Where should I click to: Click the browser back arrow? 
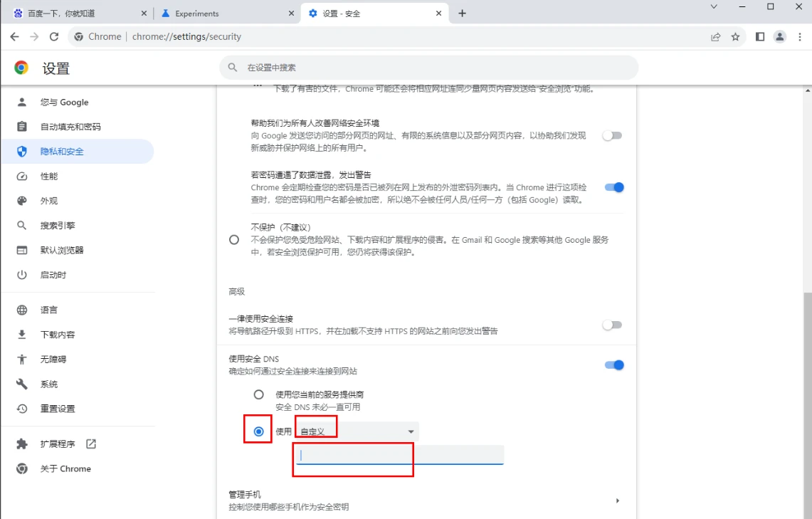14,37
